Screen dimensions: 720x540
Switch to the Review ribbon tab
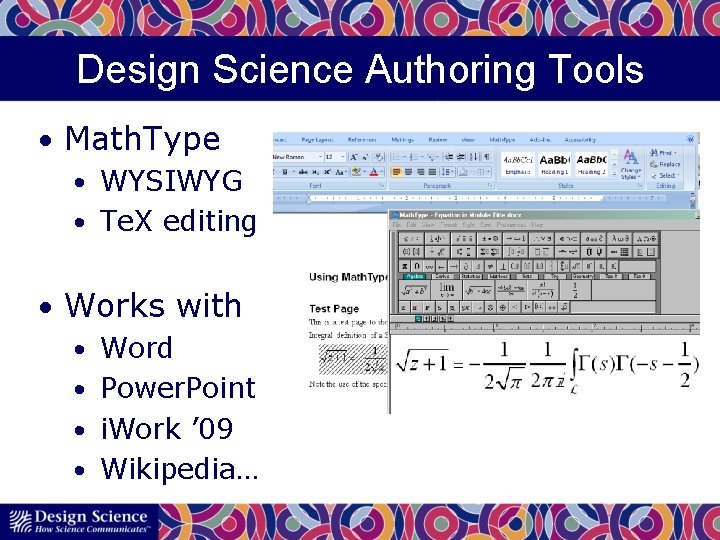tap(438, 140)
